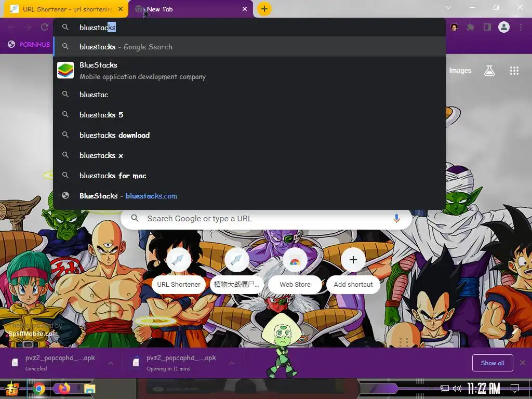Open the canceled pvz2_popcaphd apk download
The image size is (532, 399).
pos(56,363)
